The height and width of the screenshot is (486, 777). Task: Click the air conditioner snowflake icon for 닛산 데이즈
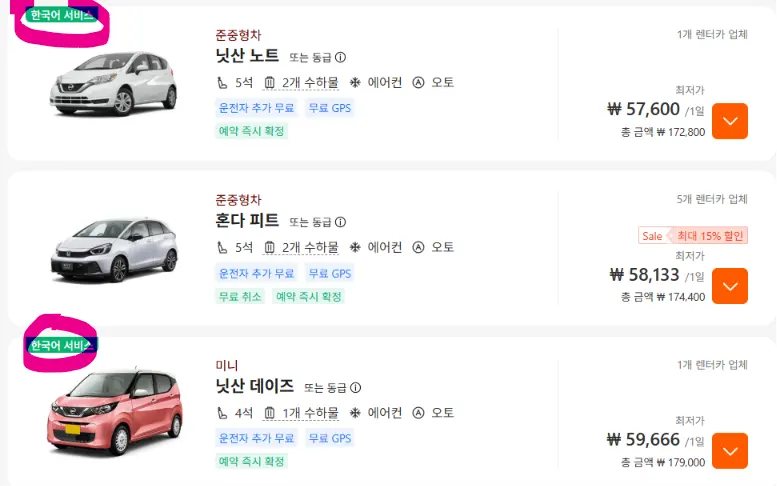355,413
